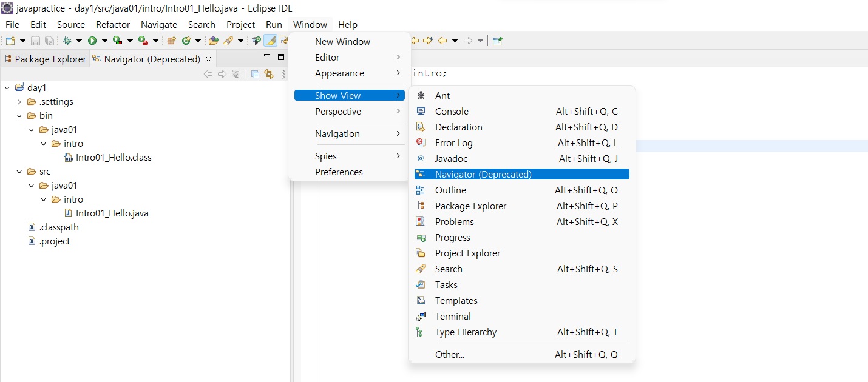Image resolution: width=868 pixels, height=382 pixels.
Task: Click the Coverage run icon
Action: (x=118, y=41)
